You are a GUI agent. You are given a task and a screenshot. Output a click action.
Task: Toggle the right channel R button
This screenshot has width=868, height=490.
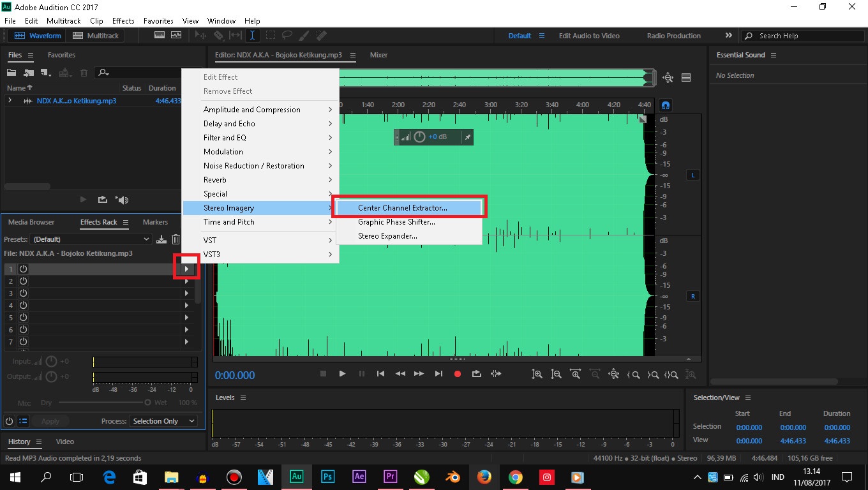coord(693,296)
